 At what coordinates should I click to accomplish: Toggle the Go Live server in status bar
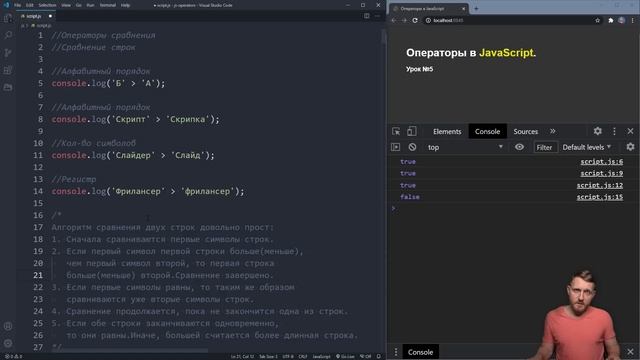coord(345,356)
